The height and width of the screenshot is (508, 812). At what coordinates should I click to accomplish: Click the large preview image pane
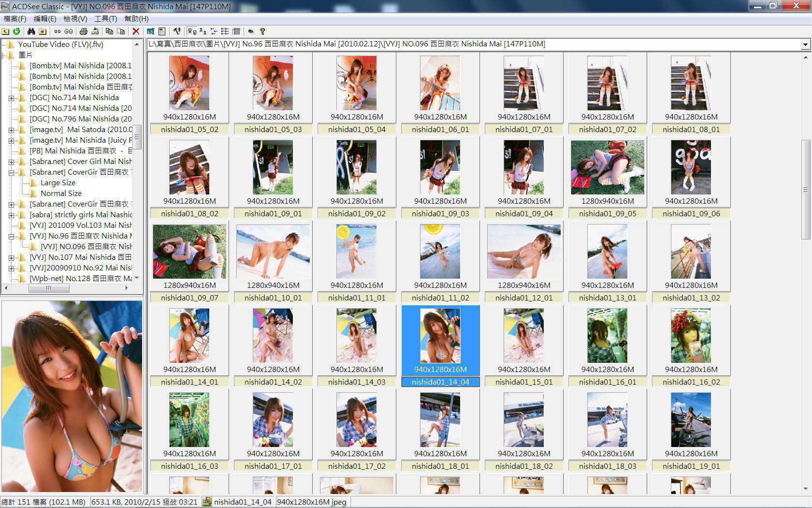click(72, 397)
